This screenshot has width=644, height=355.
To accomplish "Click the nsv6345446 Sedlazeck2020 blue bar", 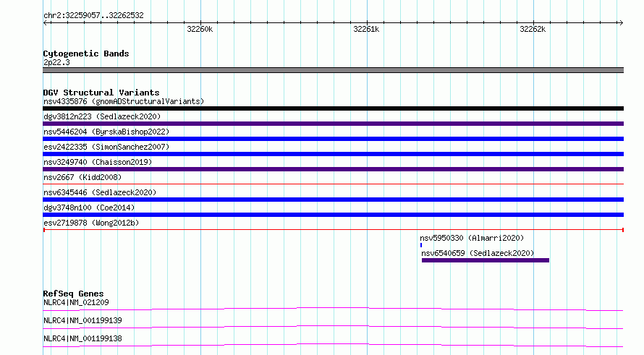I will [x=333, y=200].
